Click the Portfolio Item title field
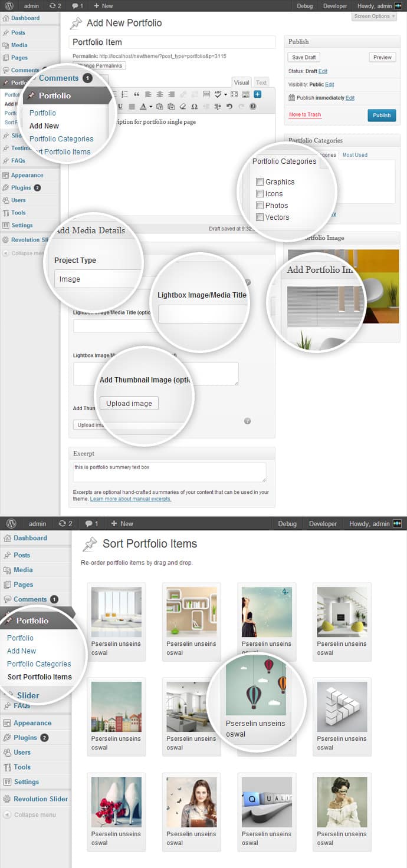Image resolution: width=407 pixels, height=868 pixels. [x=172, y=42]
